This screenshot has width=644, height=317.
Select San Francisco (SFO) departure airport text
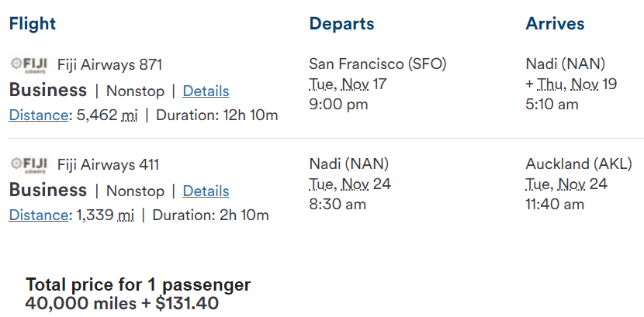click(378, 64)
